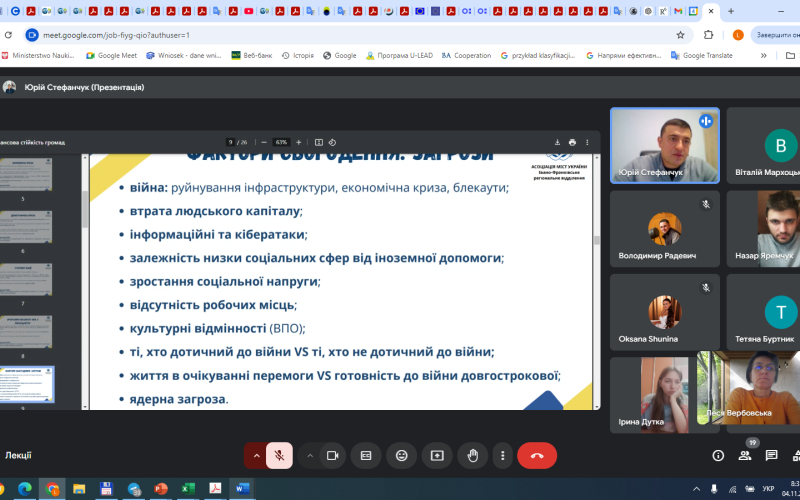Image resolution: width=800 pixels, height=500 pixels.
Task: Download the presented PDF
Action: pos(557,142)
